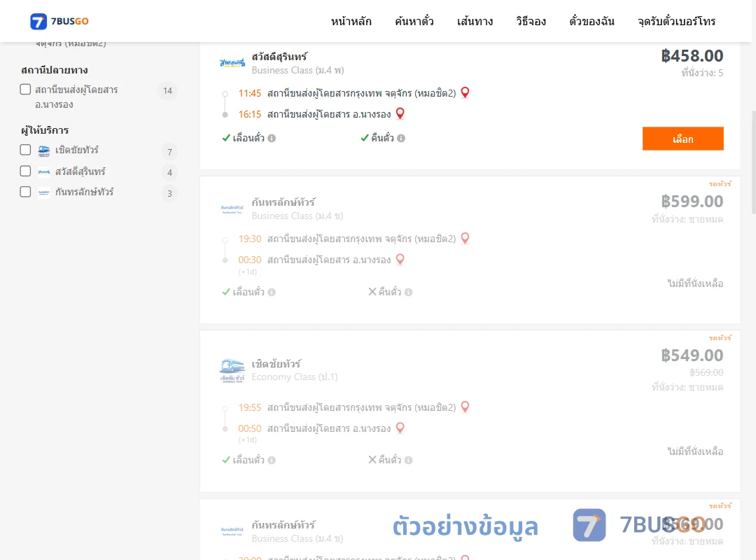Click 19:55 departure time

tap(250, 407)
